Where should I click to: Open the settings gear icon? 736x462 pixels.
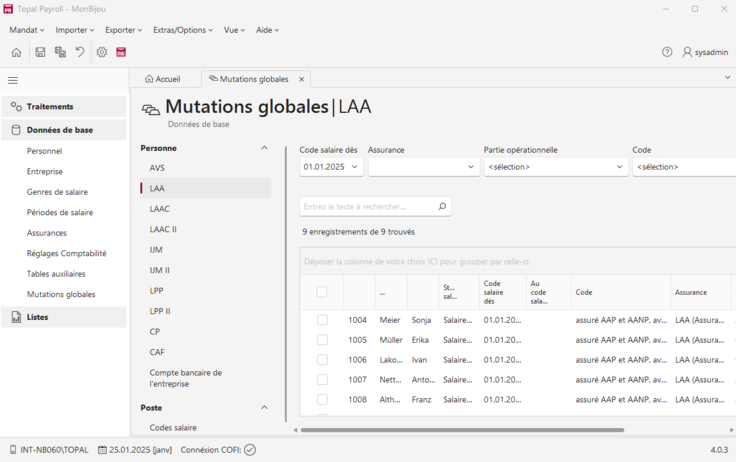[x=102, y=52]
